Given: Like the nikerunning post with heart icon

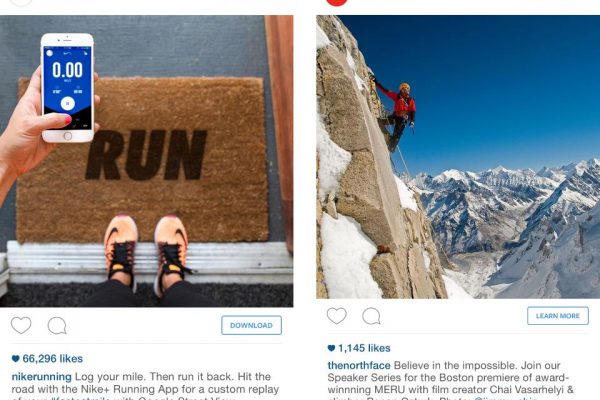Looking at the screenshot, I should click(21, 326).
